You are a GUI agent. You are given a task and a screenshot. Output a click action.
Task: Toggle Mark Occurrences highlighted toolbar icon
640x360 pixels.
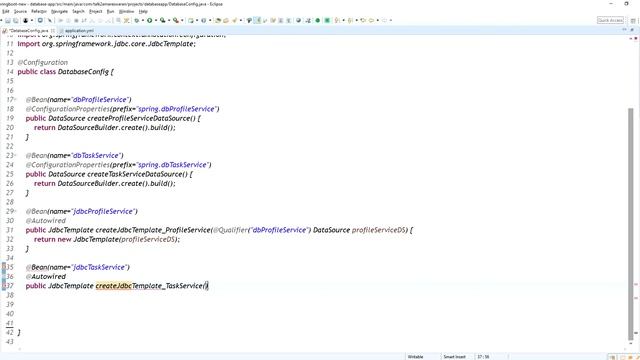coord(257,20)
